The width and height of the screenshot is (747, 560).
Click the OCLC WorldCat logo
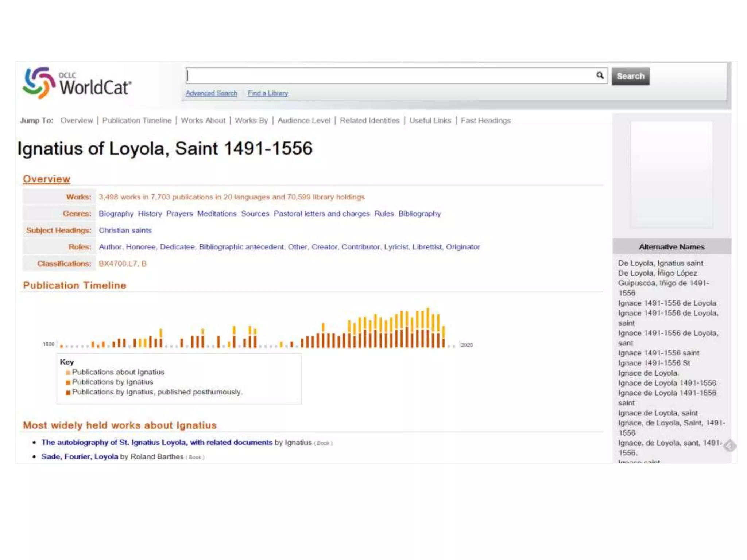77,83
